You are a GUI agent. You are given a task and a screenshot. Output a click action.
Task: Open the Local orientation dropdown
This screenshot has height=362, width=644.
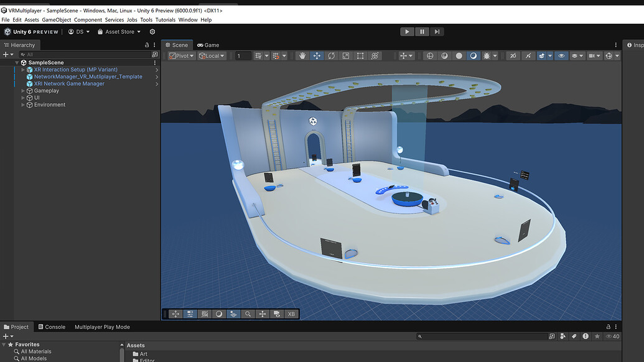(x=212, y=55)
